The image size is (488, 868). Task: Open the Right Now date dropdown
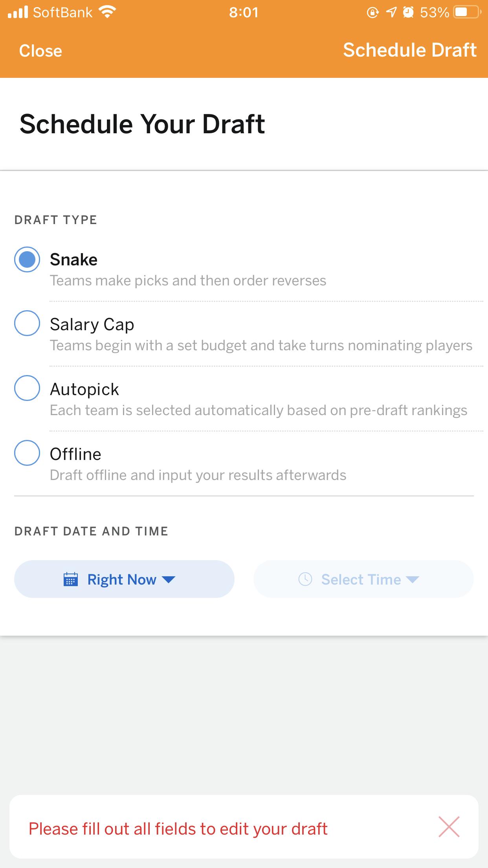[x=124, y=579]
